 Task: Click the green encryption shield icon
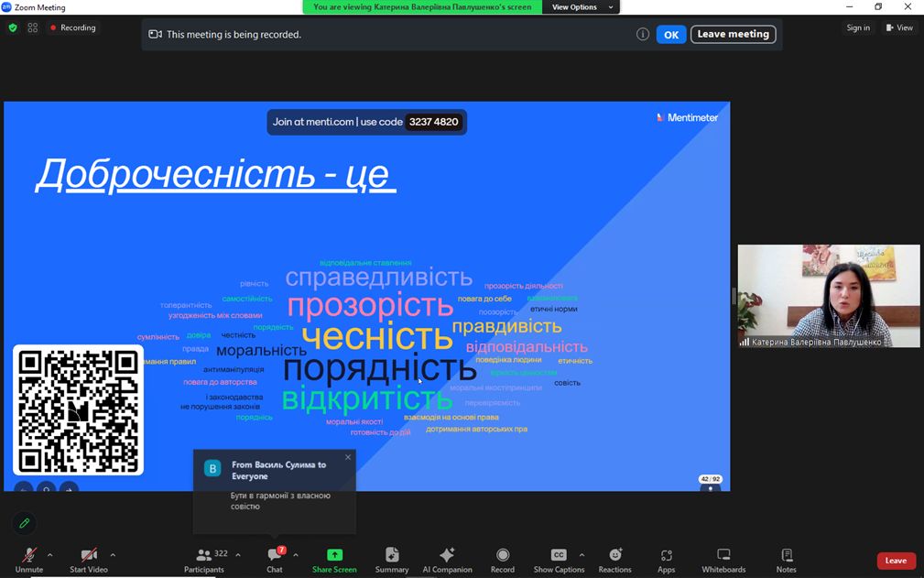click(x=13, y=27)
